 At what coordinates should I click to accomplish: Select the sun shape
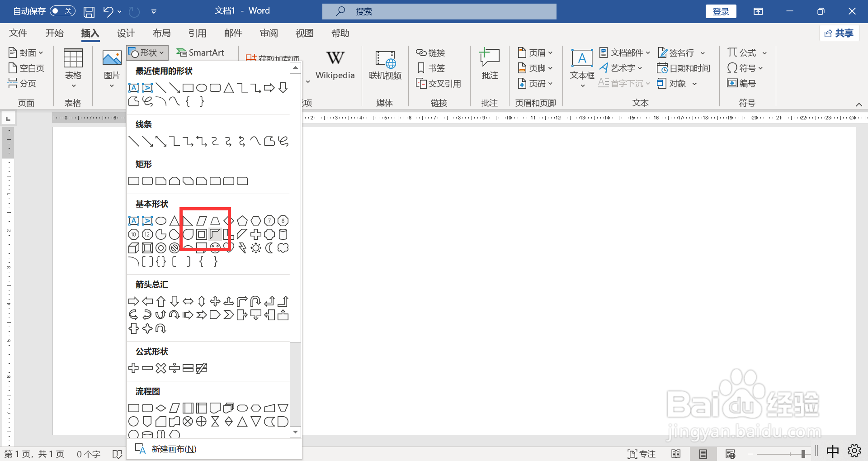point(256,248)
